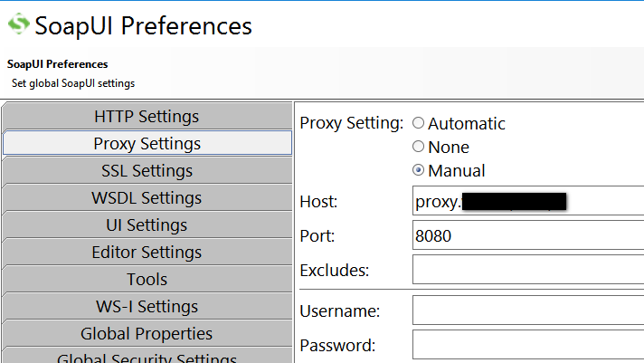644x363 pixels.
Task: Open the Tools preferences tab
Action: tap(147, 280)
